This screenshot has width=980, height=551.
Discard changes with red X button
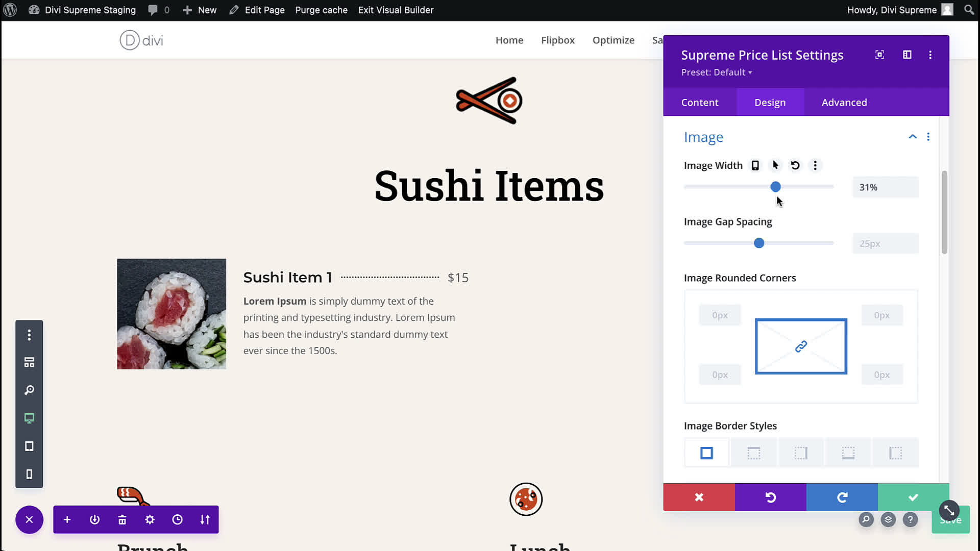tap(699, 497)
